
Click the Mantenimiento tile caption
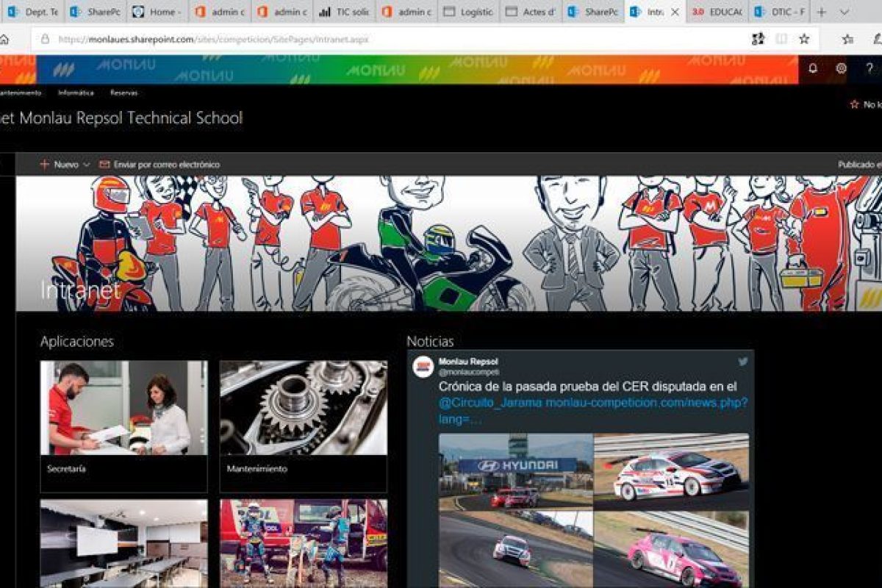point(257,468)
